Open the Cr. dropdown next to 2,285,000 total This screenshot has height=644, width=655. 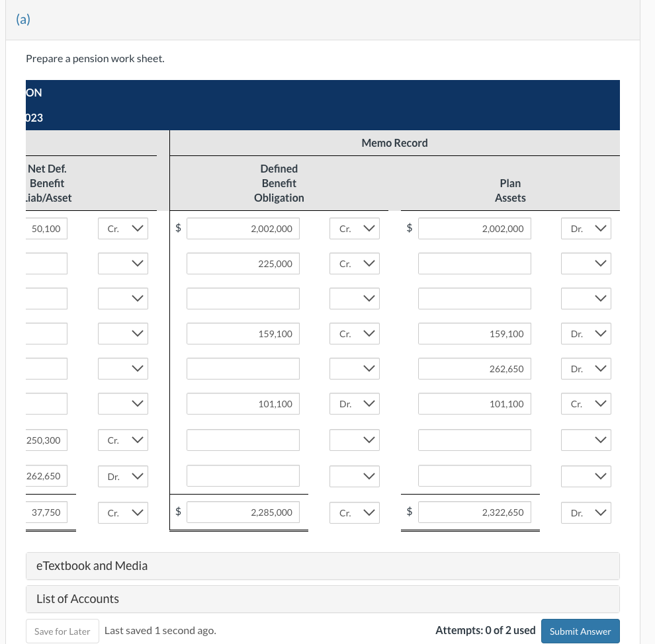[x=355, y=512]
